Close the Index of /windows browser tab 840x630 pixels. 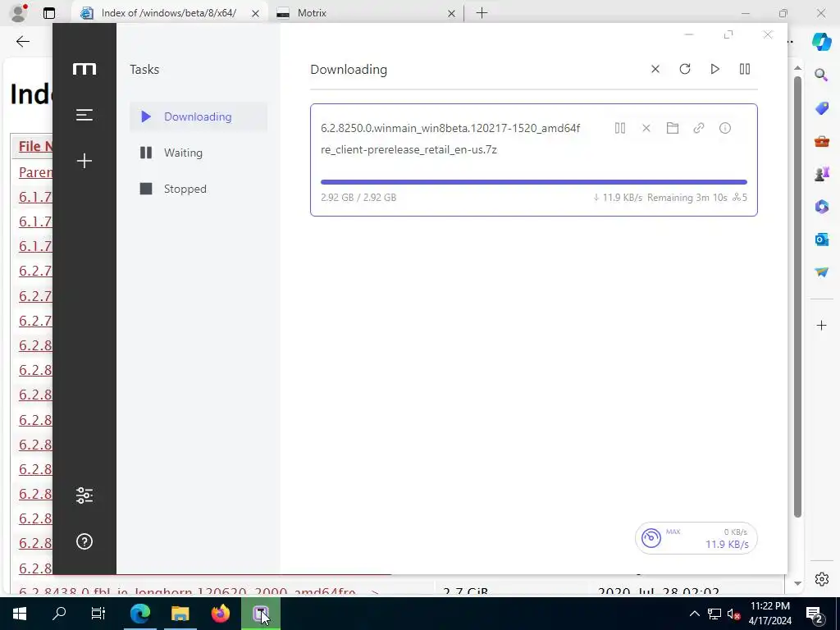(x=256, y=13)
